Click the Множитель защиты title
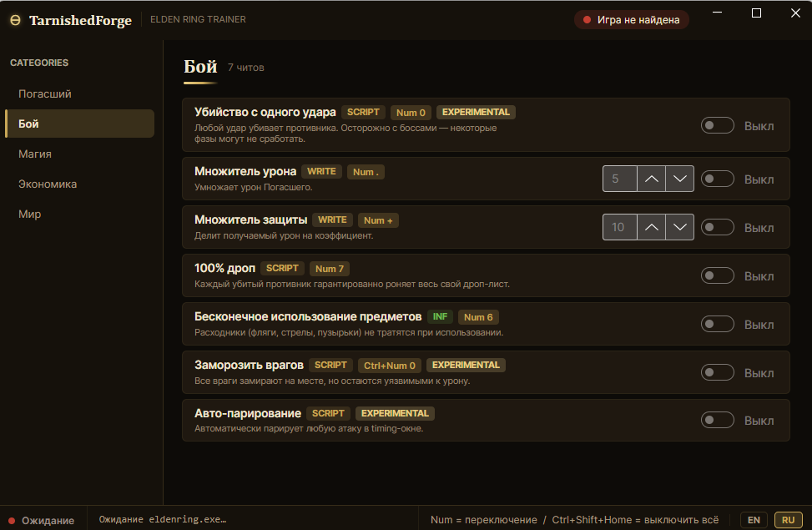812x530 pixels. [250, 220]
